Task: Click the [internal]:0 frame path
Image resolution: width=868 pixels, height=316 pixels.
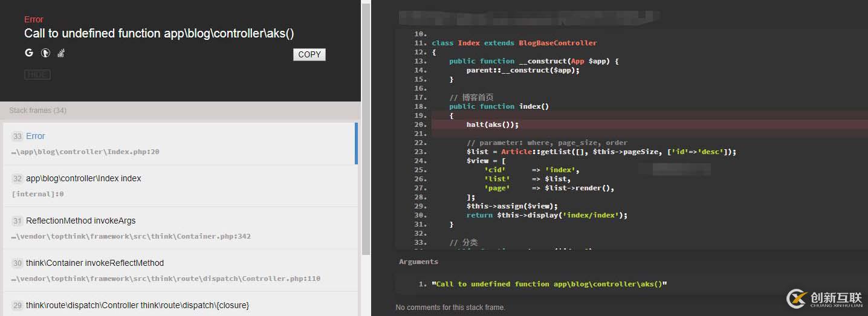Action: (x=37, y=195)
